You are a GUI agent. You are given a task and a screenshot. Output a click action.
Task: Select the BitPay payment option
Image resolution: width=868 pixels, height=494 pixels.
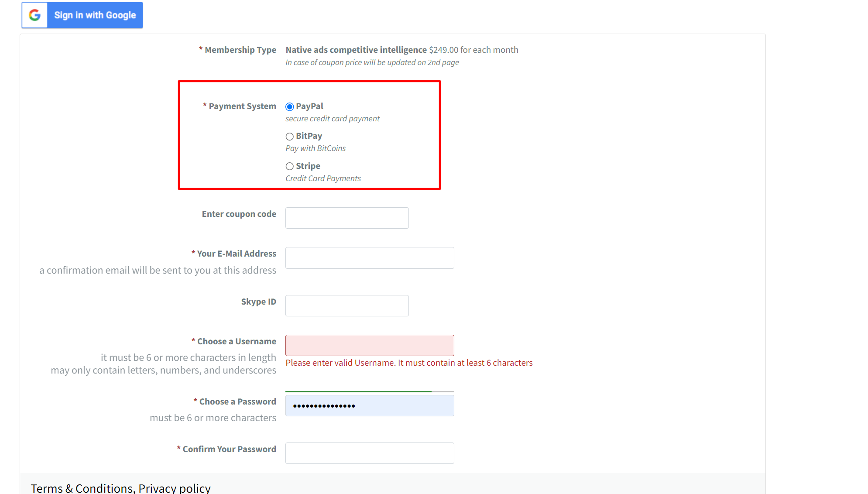(290, 136)
